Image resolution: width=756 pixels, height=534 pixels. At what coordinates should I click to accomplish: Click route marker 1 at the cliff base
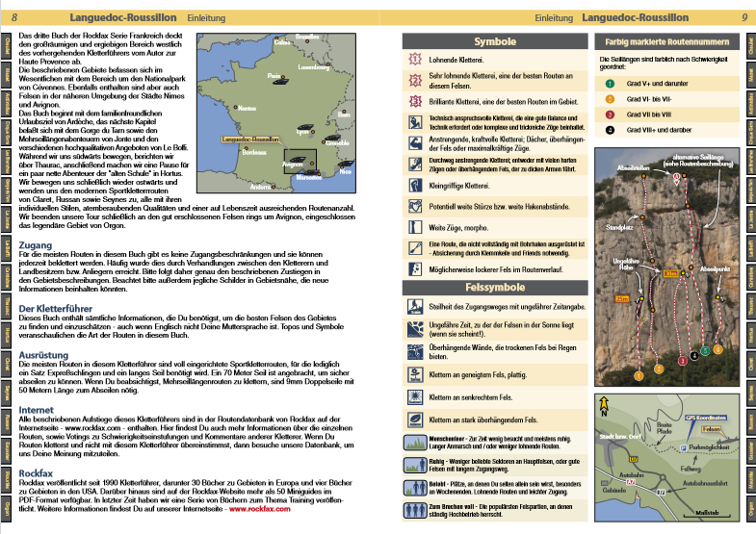tap(639, 376)
